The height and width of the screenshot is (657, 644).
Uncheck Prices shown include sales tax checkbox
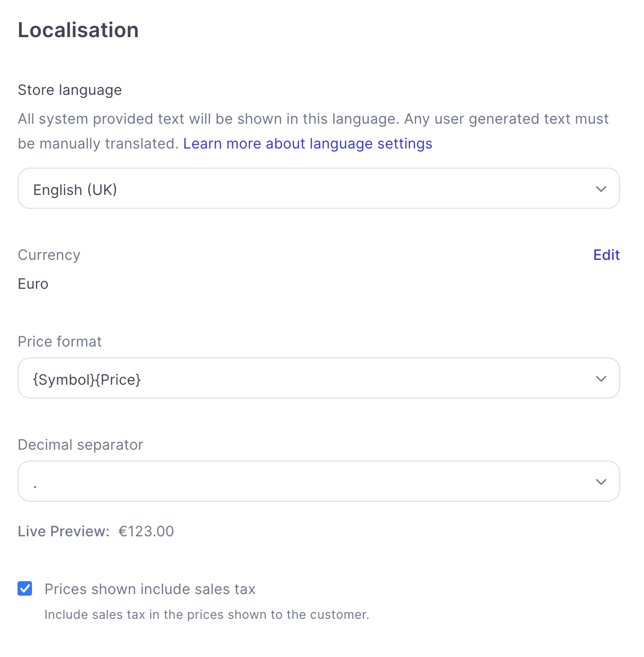(x=25, y=588)
